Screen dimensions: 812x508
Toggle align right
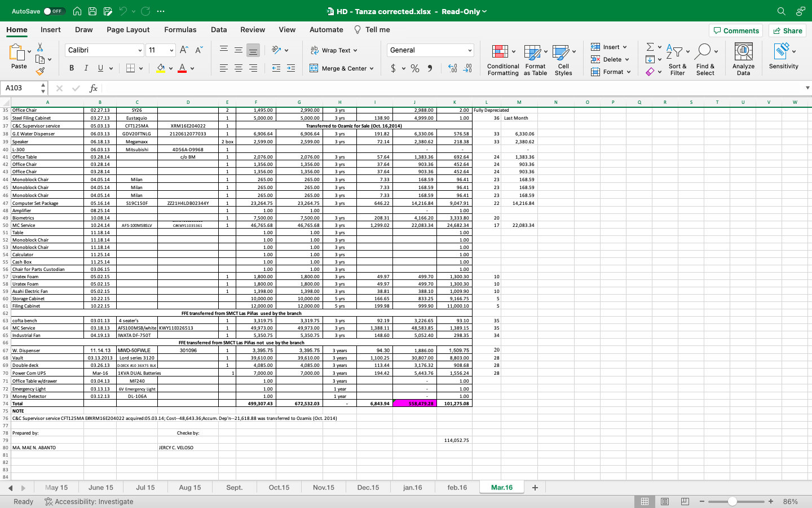tap(253, 68)
